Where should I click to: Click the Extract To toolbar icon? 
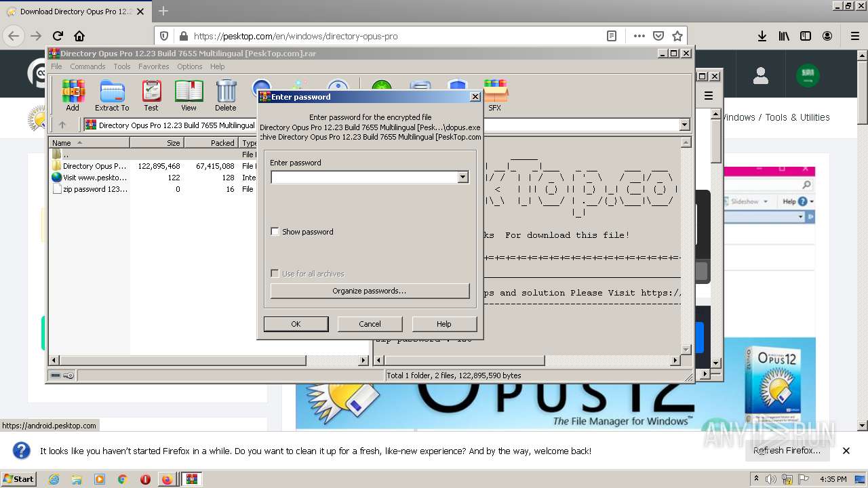coord(112,95)
